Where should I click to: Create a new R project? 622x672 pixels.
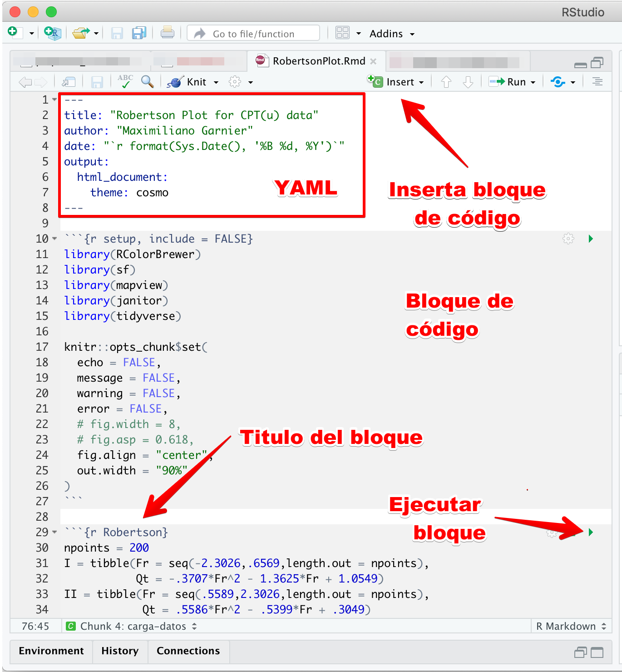point(52,33)
